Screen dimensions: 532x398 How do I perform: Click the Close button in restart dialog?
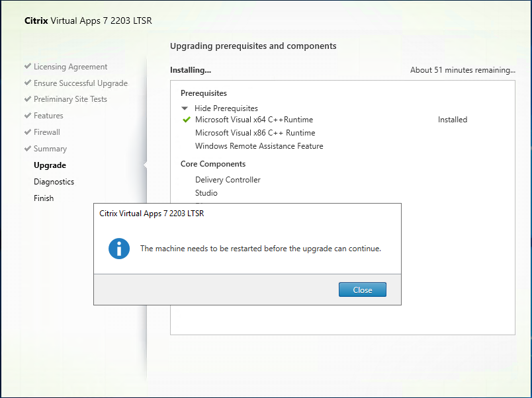point(363,290)
